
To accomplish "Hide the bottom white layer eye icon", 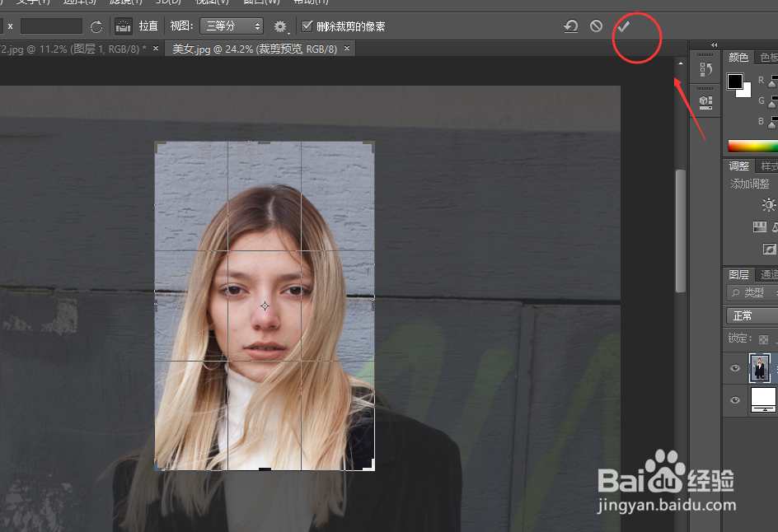I will [735, 399].
